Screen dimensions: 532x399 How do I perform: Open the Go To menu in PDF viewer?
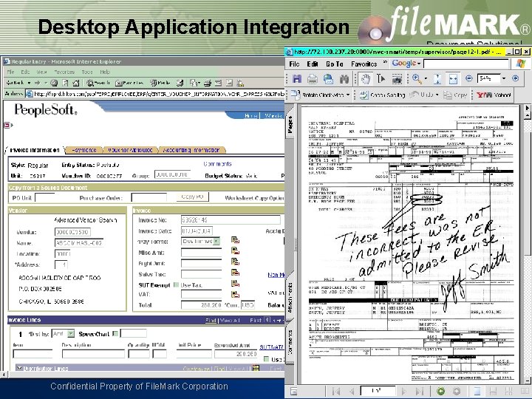(x=335, y=64)
